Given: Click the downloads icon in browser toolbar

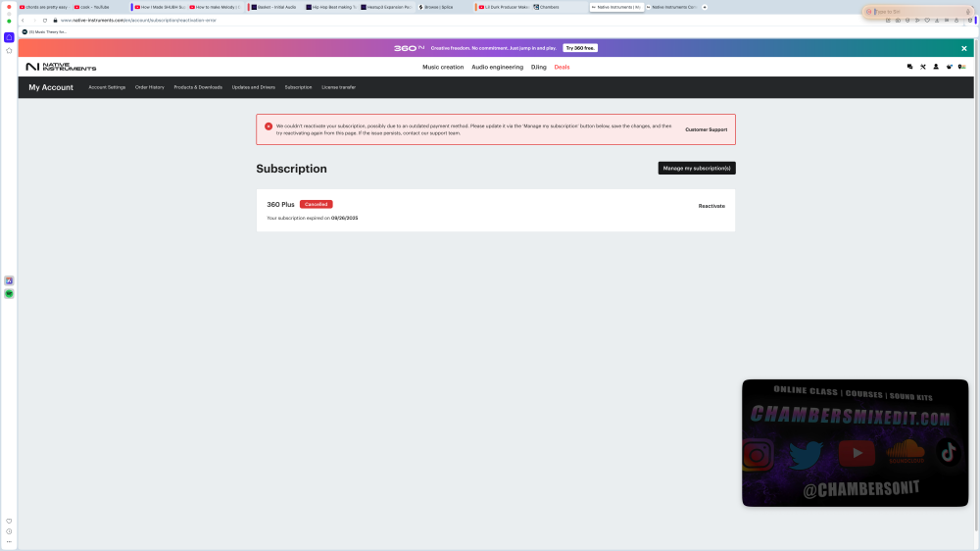Looking at the screenshot, I should point(937,20).
